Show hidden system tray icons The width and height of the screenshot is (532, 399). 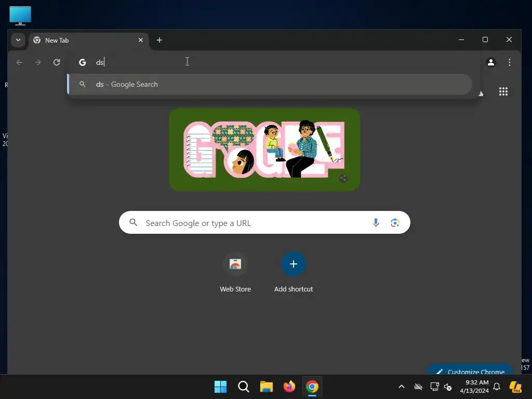coord(402,387)
